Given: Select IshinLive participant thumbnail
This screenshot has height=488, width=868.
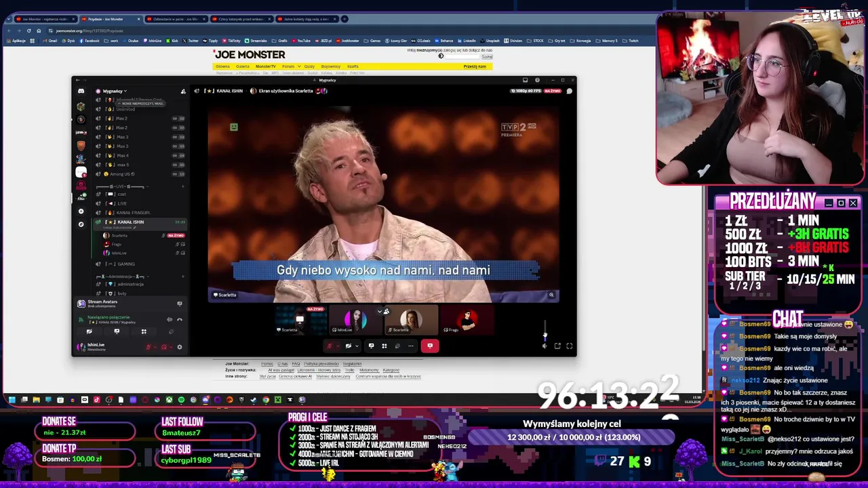Looking at the screenshot, I should click(355, 321).
